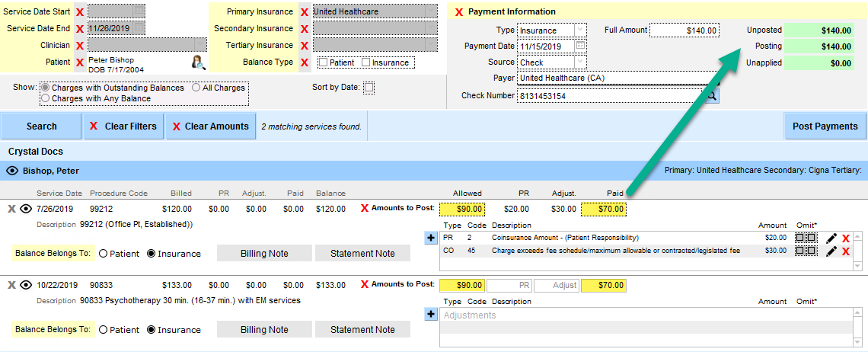Clear the Primary Insurance filter

coord(305,12)
